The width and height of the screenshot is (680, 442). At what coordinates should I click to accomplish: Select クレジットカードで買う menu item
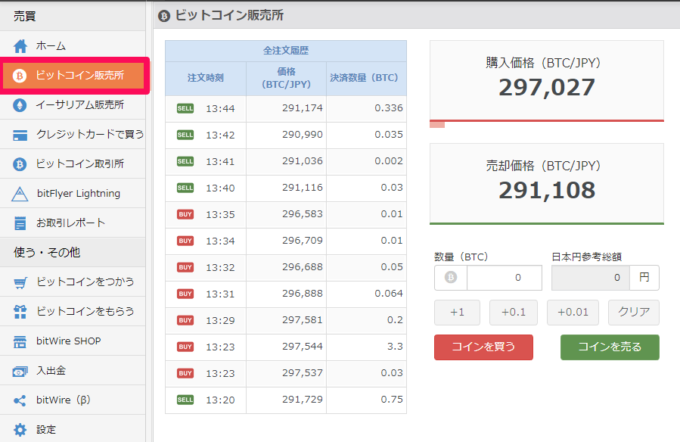[72, 134]
